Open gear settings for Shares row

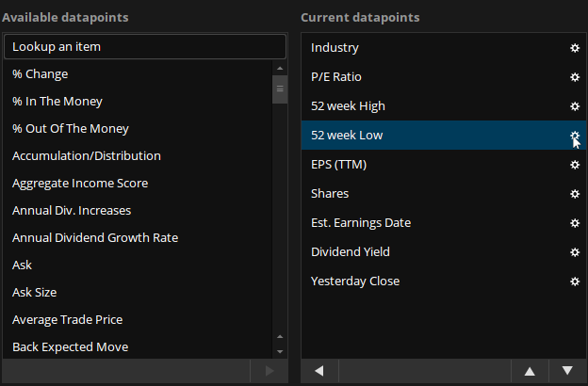(x=575, y=194)
